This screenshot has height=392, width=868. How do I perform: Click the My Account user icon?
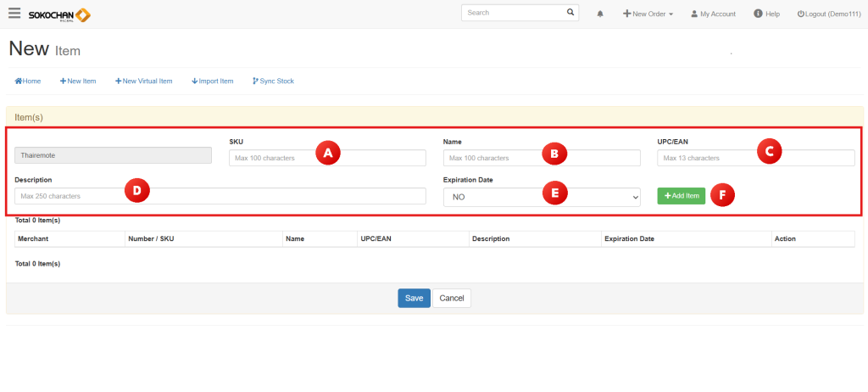click(x=694, y=14)
